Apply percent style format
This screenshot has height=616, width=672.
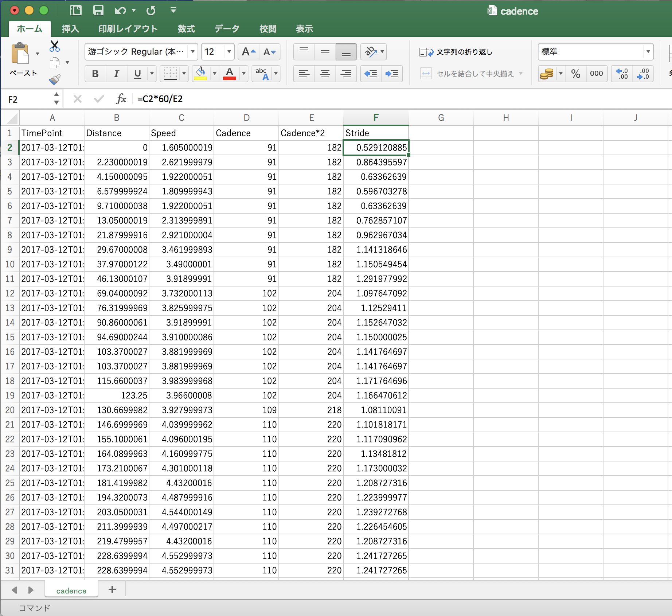click(575, 74)
